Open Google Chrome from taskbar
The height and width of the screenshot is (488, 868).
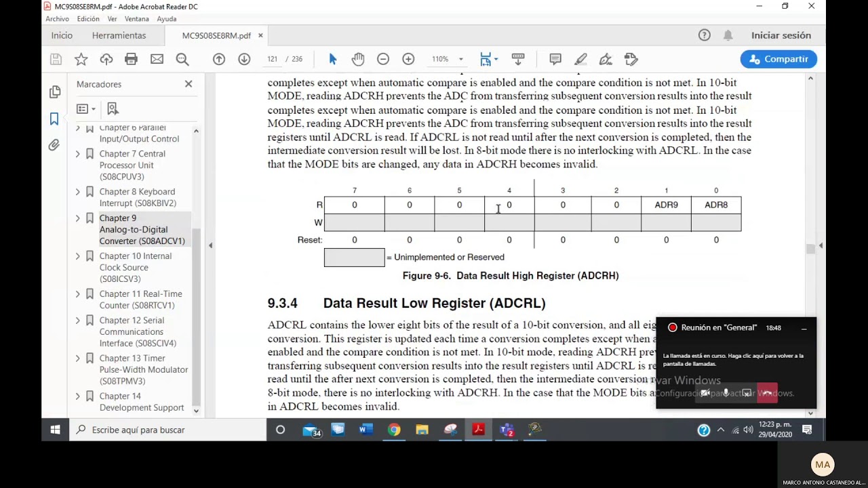(394, 430)
